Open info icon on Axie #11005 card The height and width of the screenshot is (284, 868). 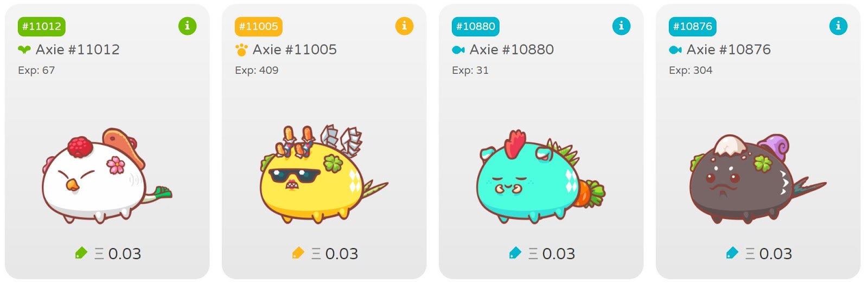click(x=404, y=26)
